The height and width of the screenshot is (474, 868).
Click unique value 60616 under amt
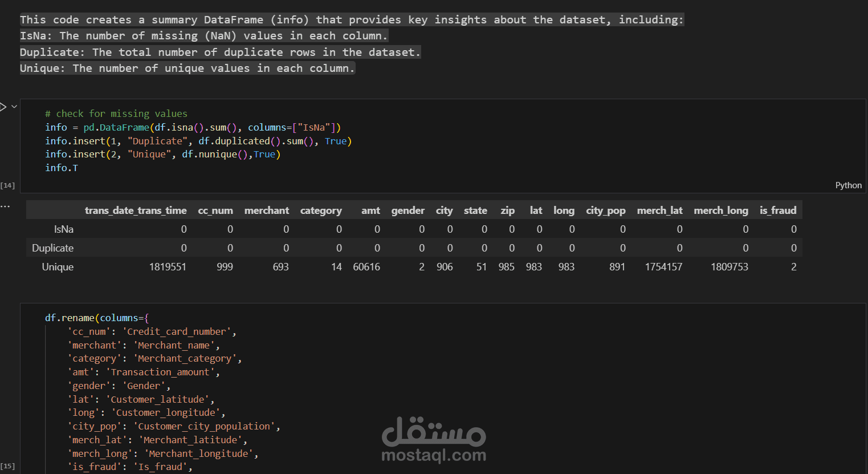[x=366, y=267]
